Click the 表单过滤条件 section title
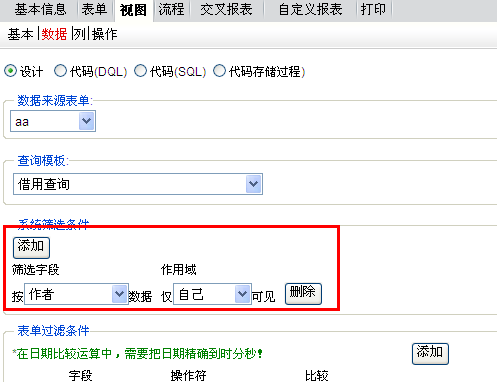Viewport: 497px width, 382px height. tap(53, 331)
